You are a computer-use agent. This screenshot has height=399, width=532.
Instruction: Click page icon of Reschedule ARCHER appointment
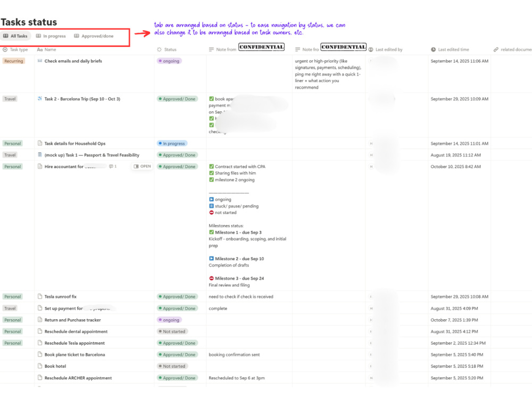[x=40, y=378]
